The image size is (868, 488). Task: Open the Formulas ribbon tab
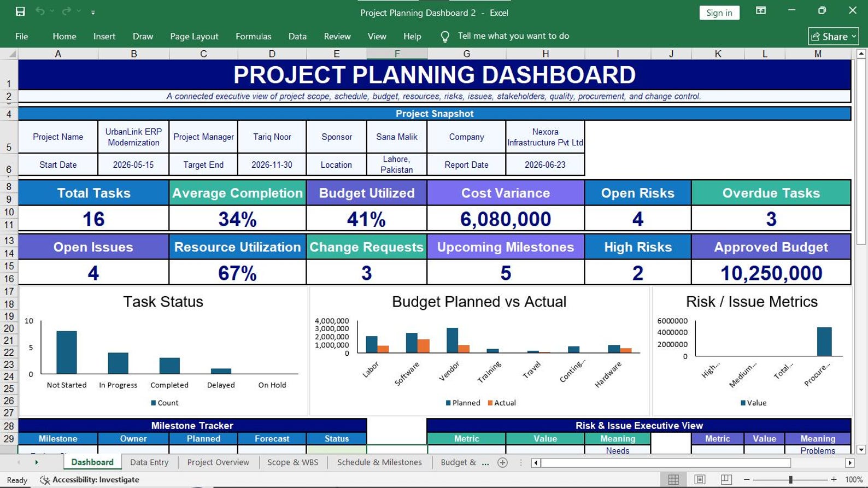[253, 36]
